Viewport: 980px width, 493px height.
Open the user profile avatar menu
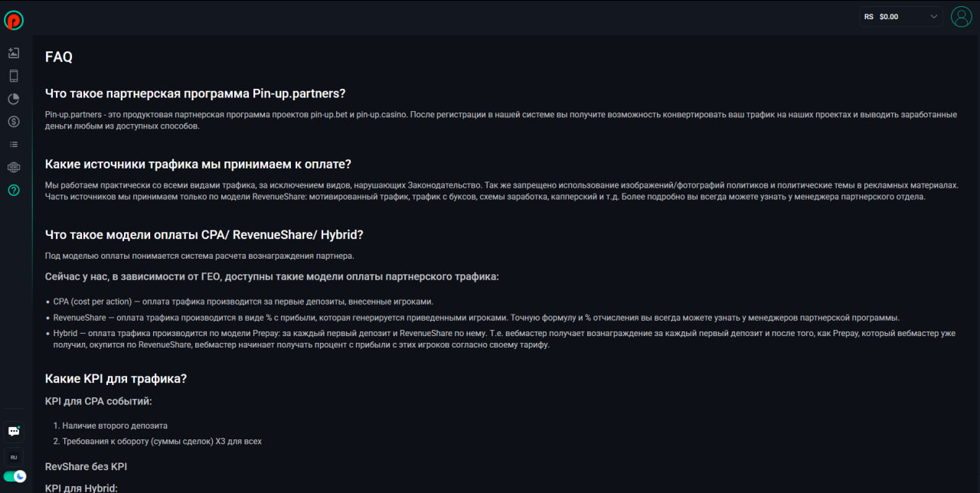pyautogui.click(x=961, y=17)
